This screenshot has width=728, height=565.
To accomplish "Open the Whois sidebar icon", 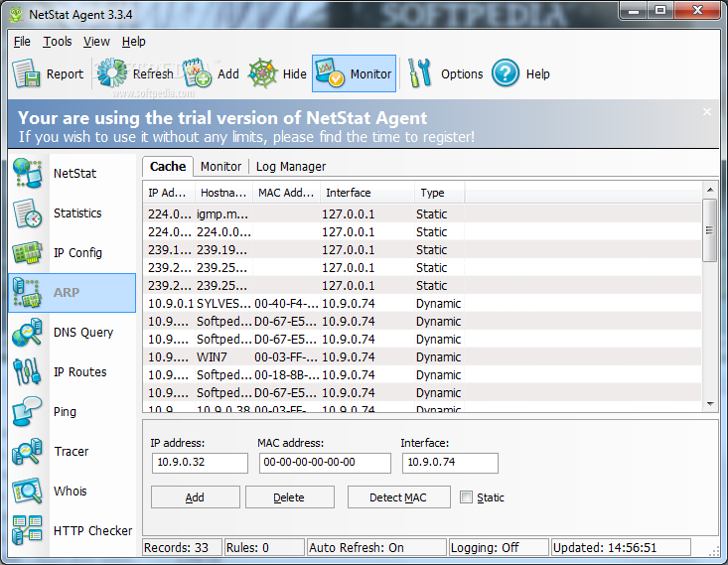I will tap(28, 492).
